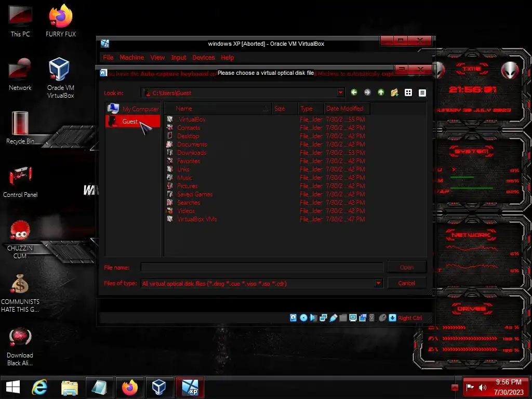
Task: Open the Machine menu
Action: point(131,58)
